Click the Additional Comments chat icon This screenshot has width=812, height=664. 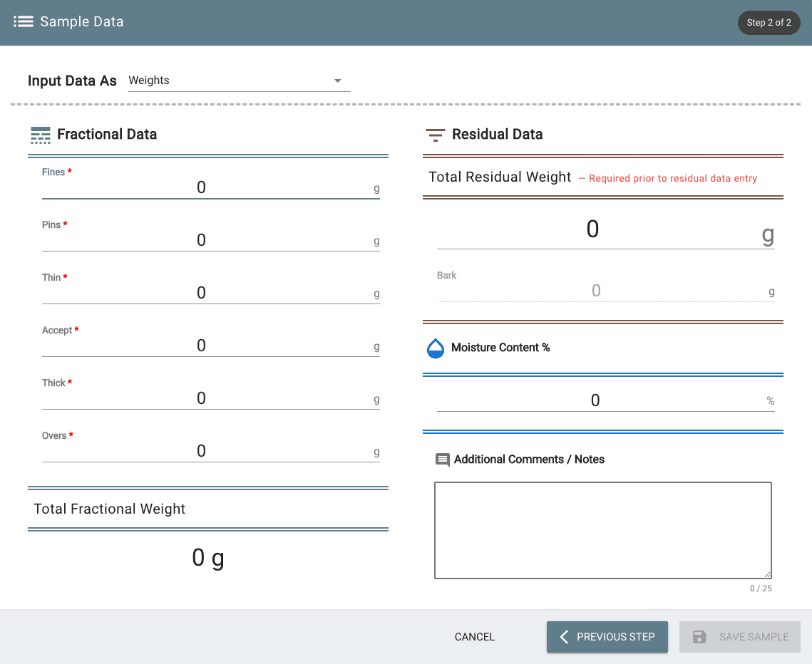coord(442,460)
